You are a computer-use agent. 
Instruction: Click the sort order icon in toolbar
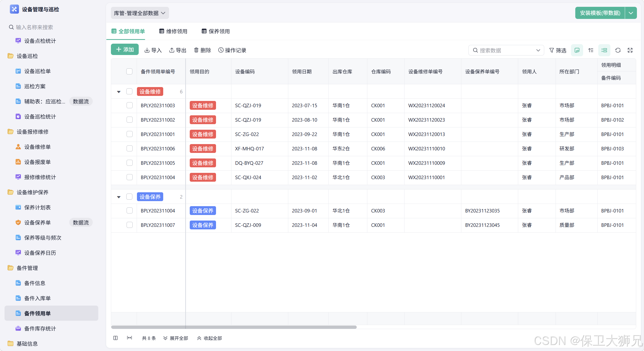tap(591, 50)
